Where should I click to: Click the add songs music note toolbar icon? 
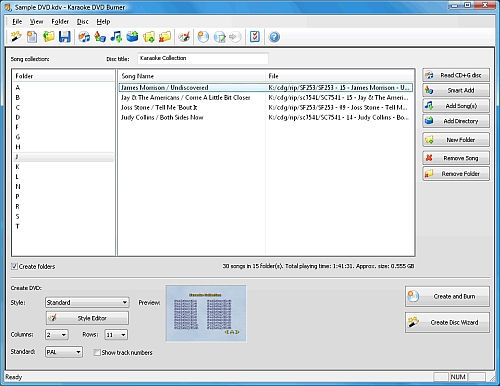pyautogui.click(x=116, y=37)
